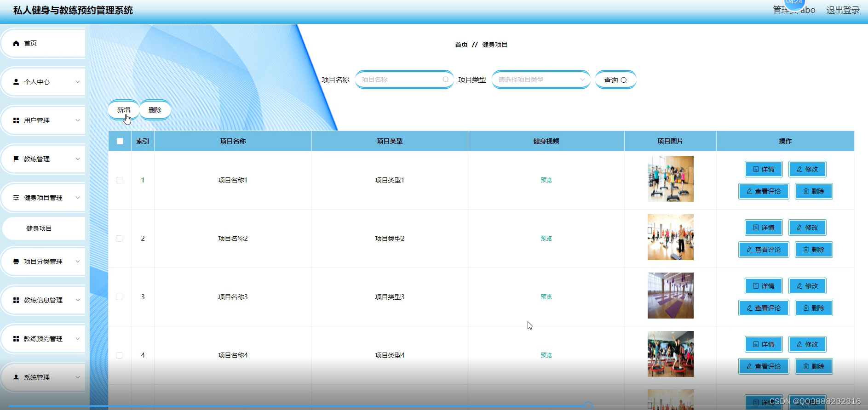The image size is (868, 410).
Task: Check the checkbox for row 项目名称1
Action: 119,180
